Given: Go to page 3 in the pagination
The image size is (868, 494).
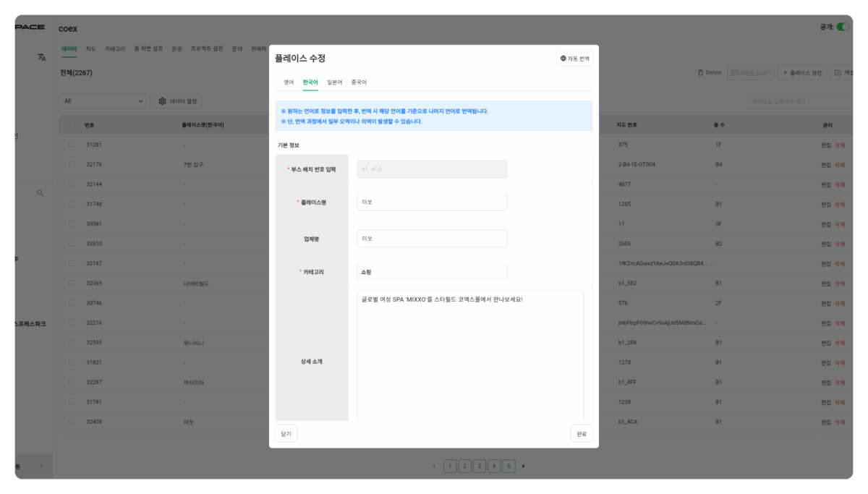Looking at the screenshot, I should 479,466.
